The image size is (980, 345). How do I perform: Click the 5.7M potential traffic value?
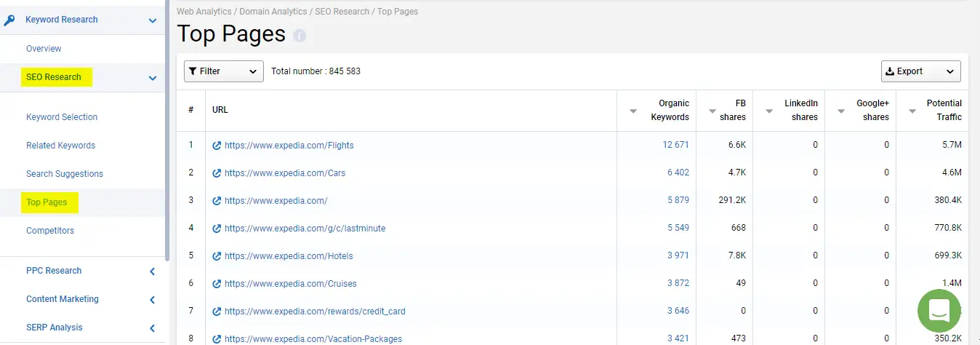pos(950,146)
